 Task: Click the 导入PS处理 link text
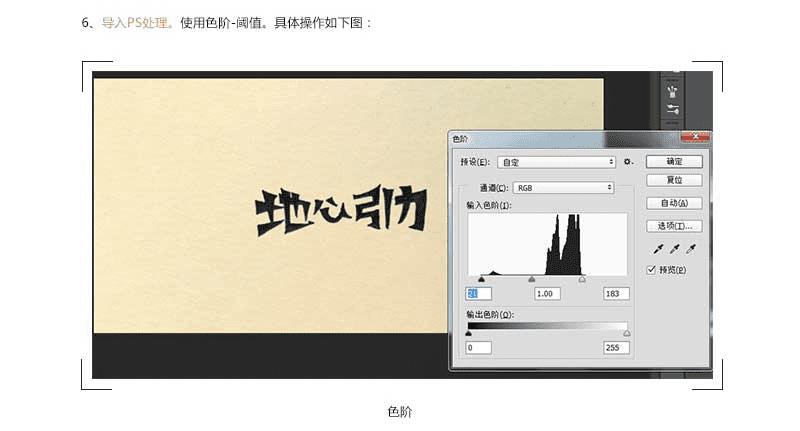click(135, 23)
